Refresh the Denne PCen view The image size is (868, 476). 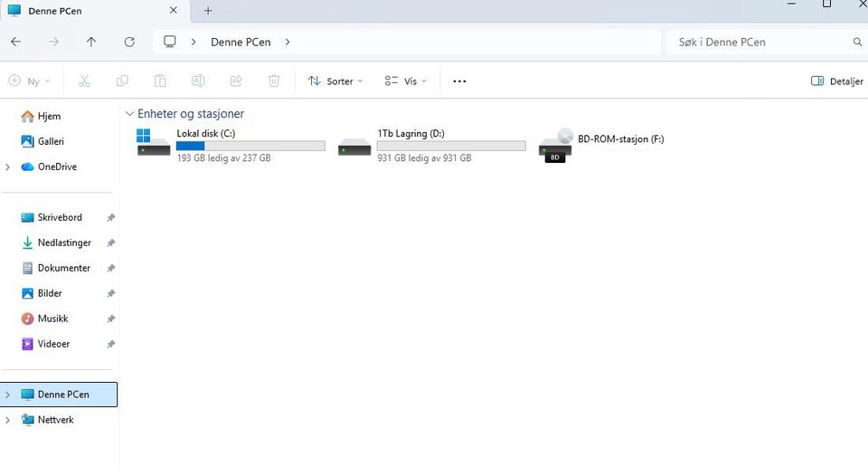129,42
